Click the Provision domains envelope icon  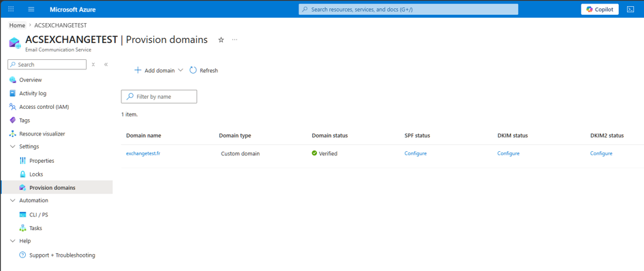click(22, 188)
